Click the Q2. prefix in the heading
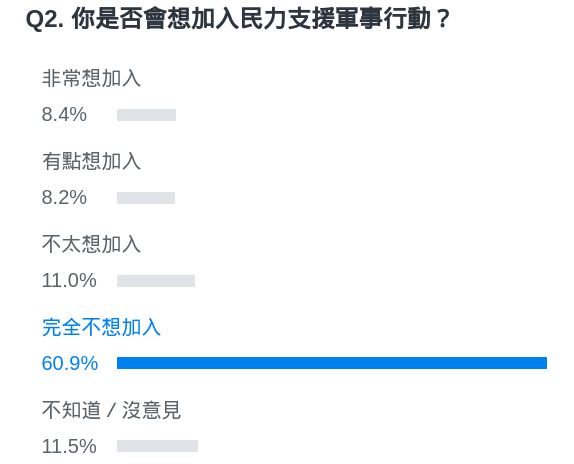574x464 pixels. tap(45, 20)
